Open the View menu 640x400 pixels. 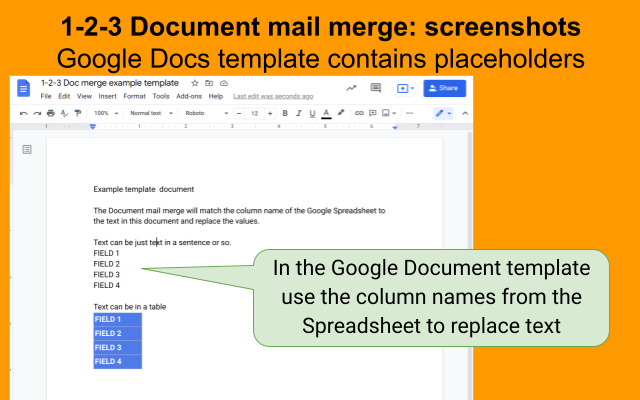click(x=84, y=96)
